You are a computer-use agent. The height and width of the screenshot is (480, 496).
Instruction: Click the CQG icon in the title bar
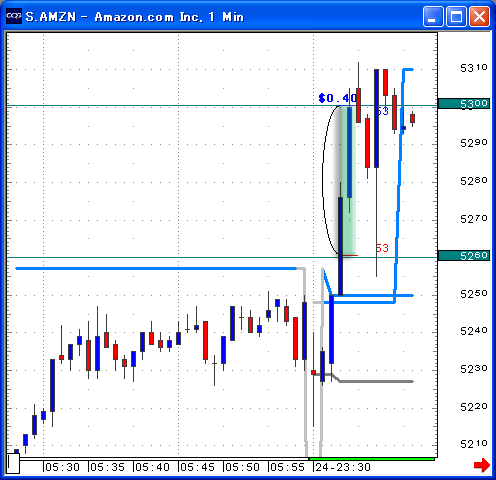click(x=14, y=16)
